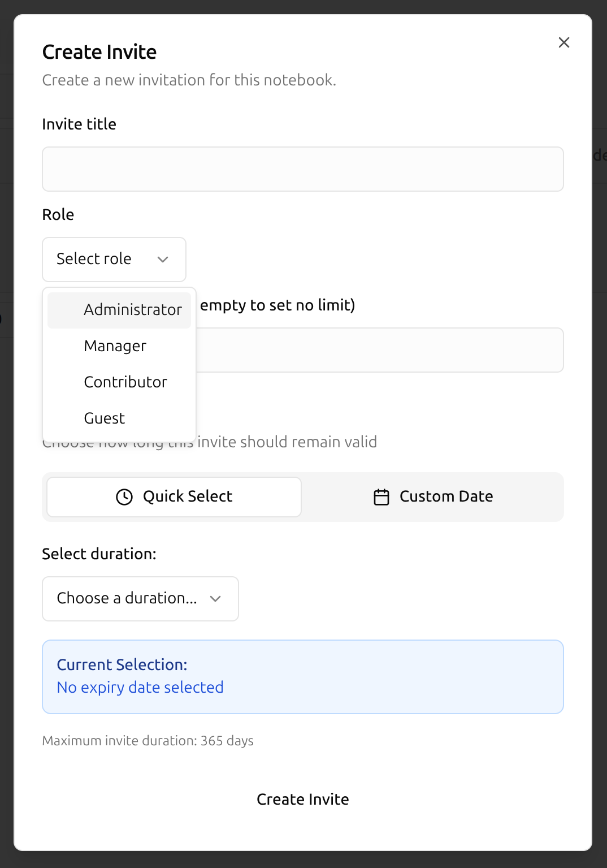Select Contributor in the role list
This screenshot has height=868, width=607.
125,382
